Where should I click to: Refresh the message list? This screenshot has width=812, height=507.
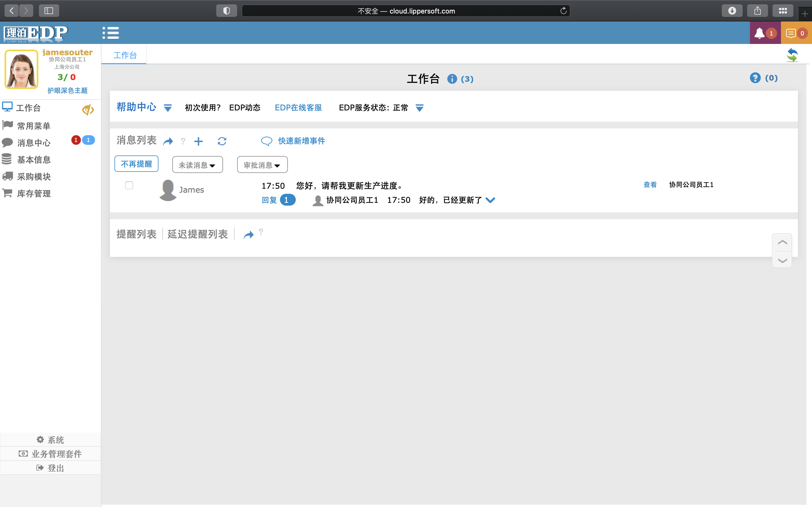222,141
